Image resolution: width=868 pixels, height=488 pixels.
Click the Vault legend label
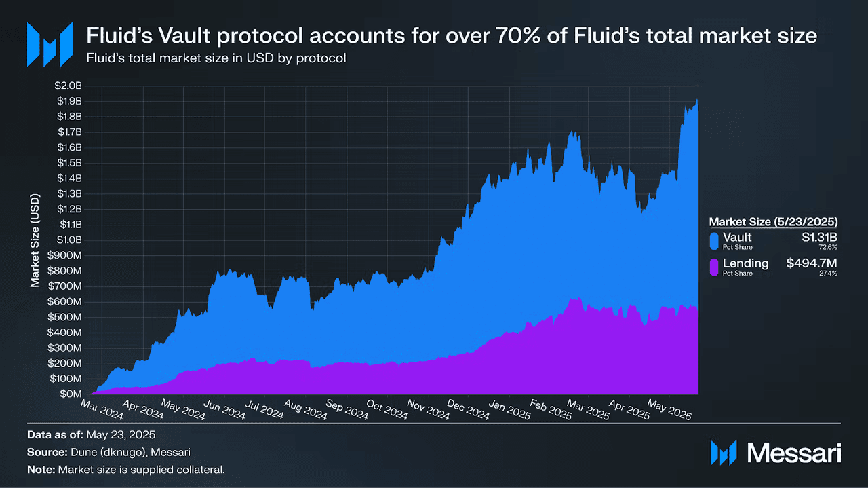click(737, 238)
